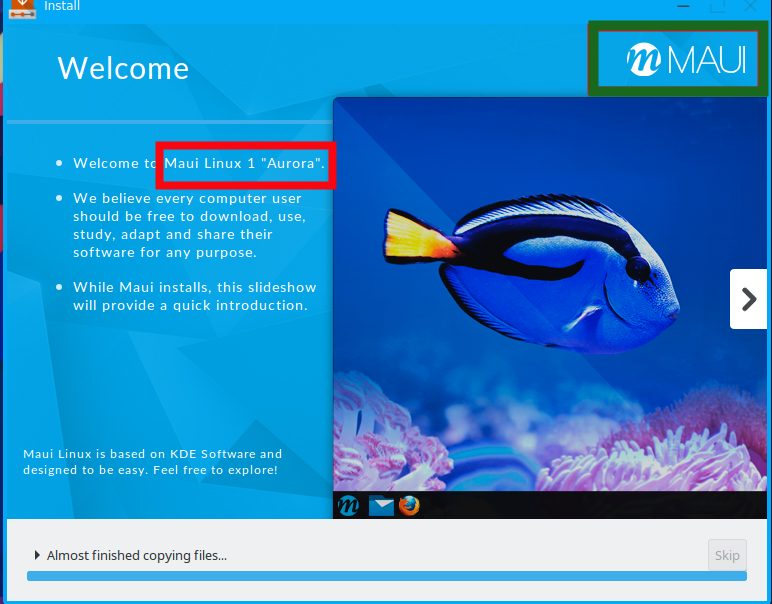Screen dimensions: 772x604
Task: Click the Firefox icon in slideshow taskbar
Action: click(409, 506)
